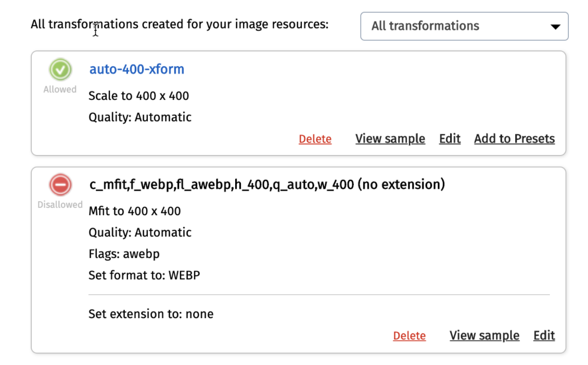
Task: Toggle auto-400-xform allowed status
Action: click(59, 69)
